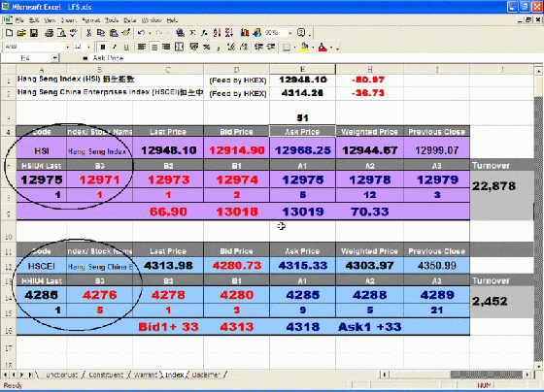Open the File menu
Screen dimensions: 544x392
[x=19, y=20]
